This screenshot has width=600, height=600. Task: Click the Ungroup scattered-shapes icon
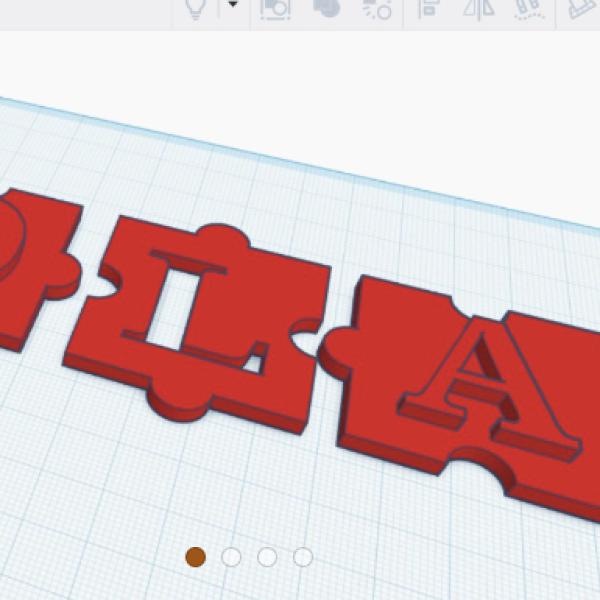(x=377, y=9)
